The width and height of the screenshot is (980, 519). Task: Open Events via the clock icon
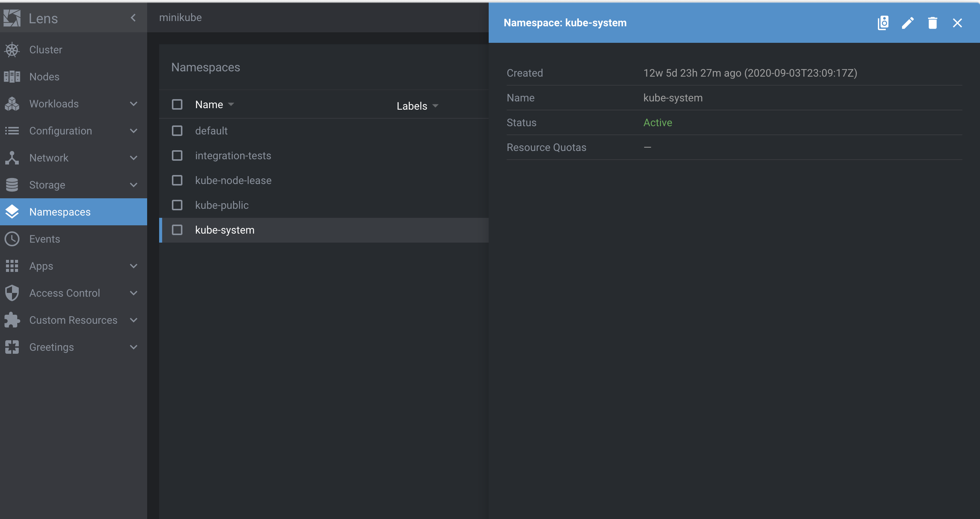pyautogui.click(x=12, y=239)
